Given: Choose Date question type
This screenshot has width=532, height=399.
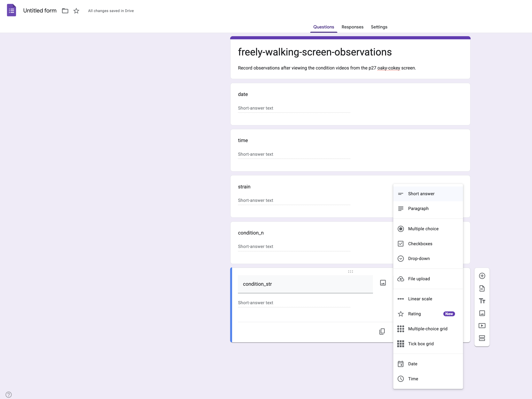Looking at the screenshot, I should 428,364.
